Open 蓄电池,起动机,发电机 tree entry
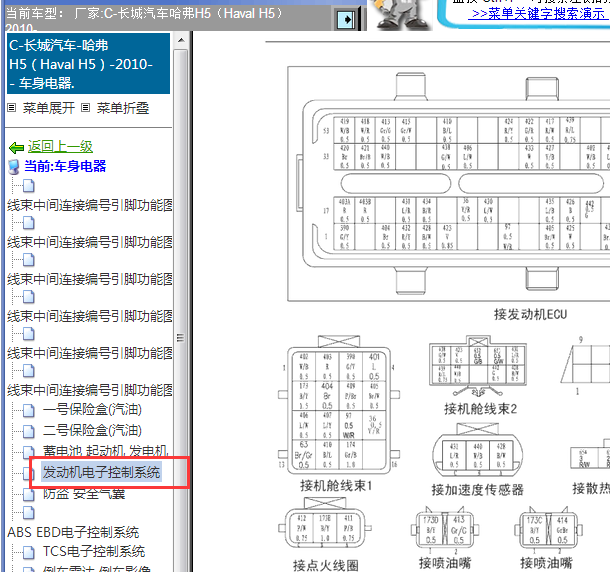This screenshot has height=572, width=610. tap(106, 451)
